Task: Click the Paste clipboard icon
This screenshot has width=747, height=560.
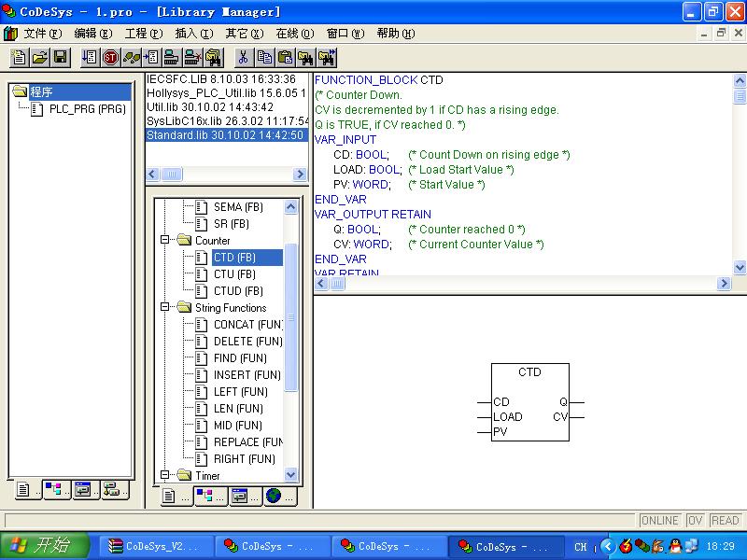Action: click(285, 58)
